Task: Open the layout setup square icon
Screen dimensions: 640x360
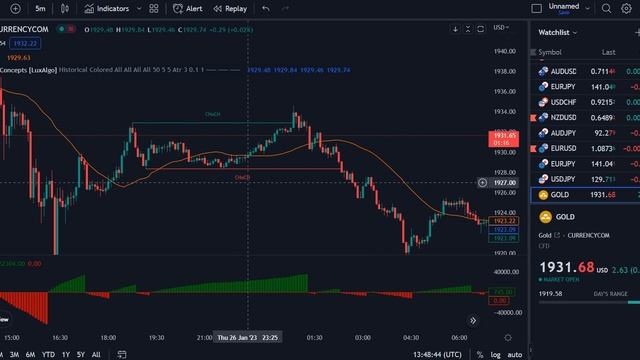Action: tap(536, 9)
